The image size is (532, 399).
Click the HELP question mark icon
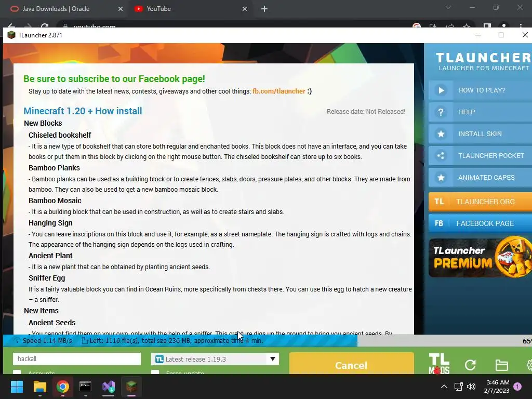(441, 112)
